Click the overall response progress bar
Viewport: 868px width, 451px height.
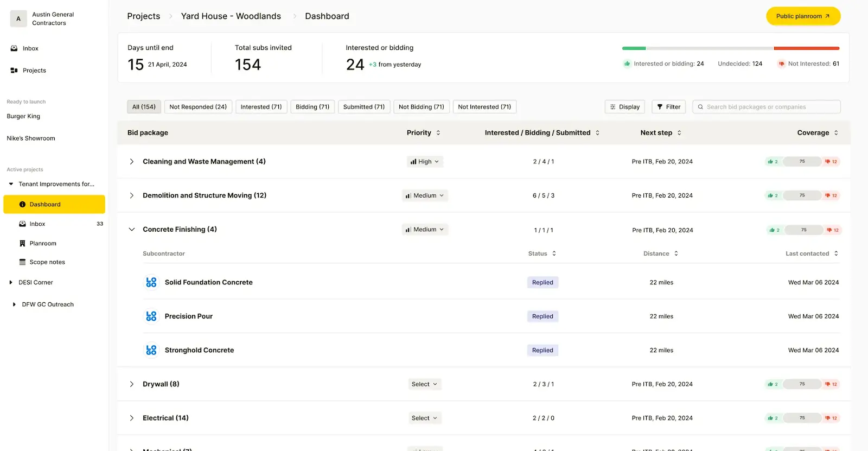pyautogui.click(x=731, y=48)
